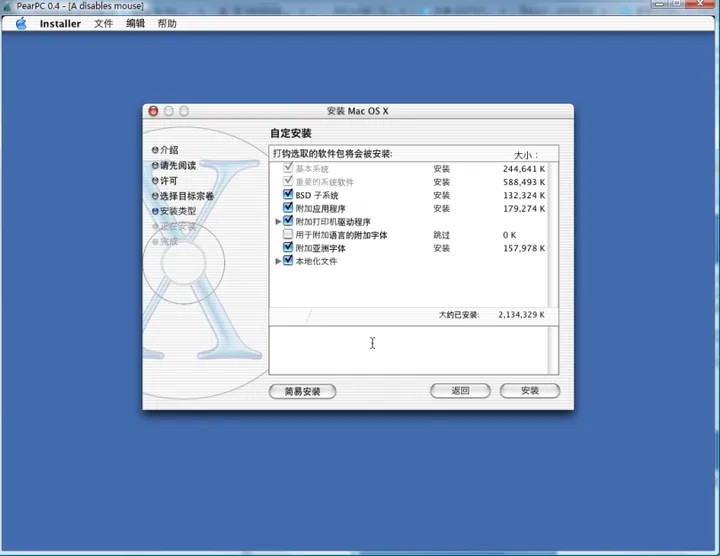Image resolution: width=720 pixels, height=556 pixels.
Task: Click the 588,493 K size value
Action: 524,182
